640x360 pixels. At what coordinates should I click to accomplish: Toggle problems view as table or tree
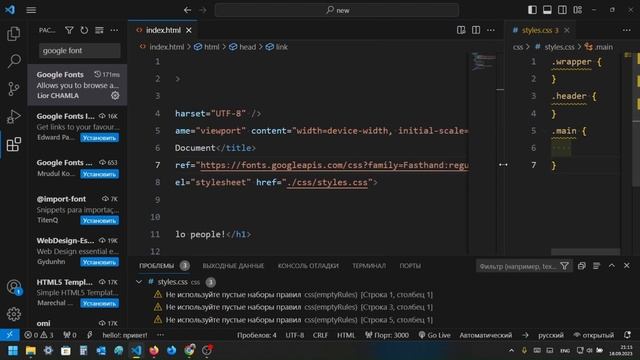(x=596, y=266)
